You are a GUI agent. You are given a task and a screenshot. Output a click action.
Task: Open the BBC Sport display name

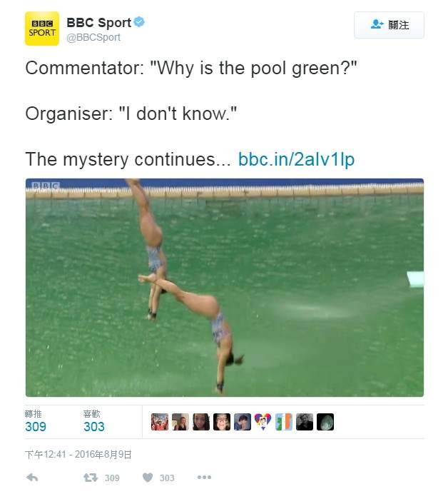pyautogui.click(x=99, y=22)
